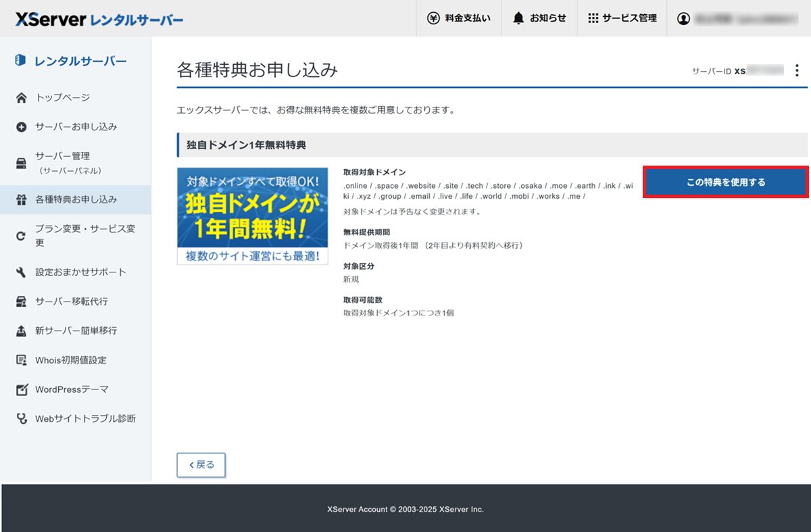The width and height of the screenshot is (811, 532).
Task: Open the three-dot server options menu
Action: (797, 70)
